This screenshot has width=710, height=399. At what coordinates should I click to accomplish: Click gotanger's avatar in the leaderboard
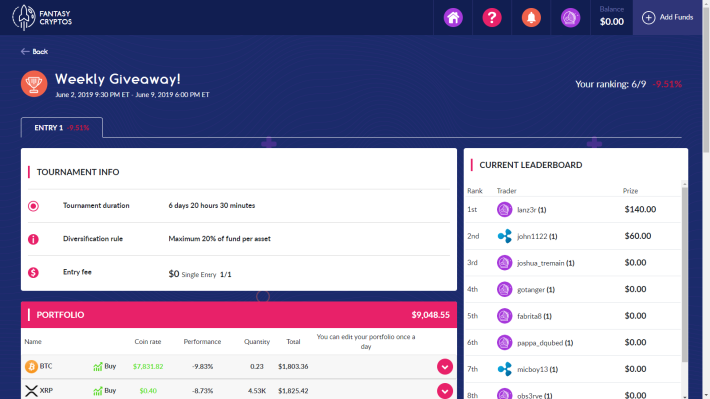click(x=504, y=289)
